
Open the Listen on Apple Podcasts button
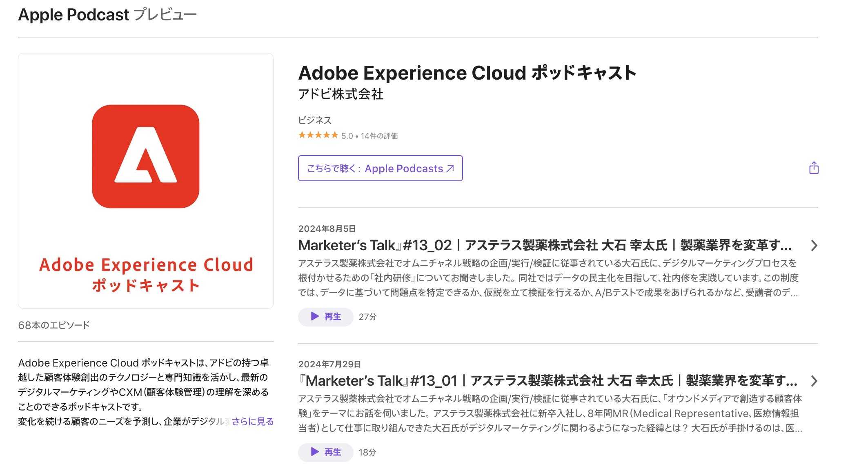click(x=380, y=168)
